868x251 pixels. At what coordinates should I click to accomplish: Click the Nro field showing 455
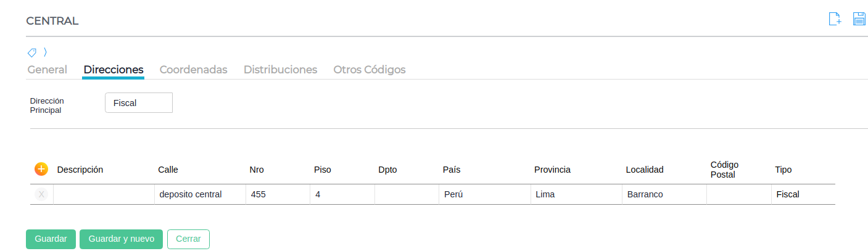277,194
